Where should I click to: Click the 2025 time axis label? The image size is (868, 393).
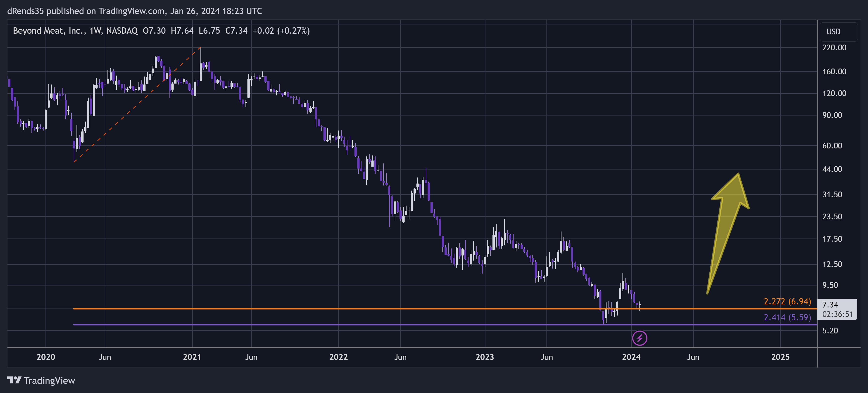(780, 357)
